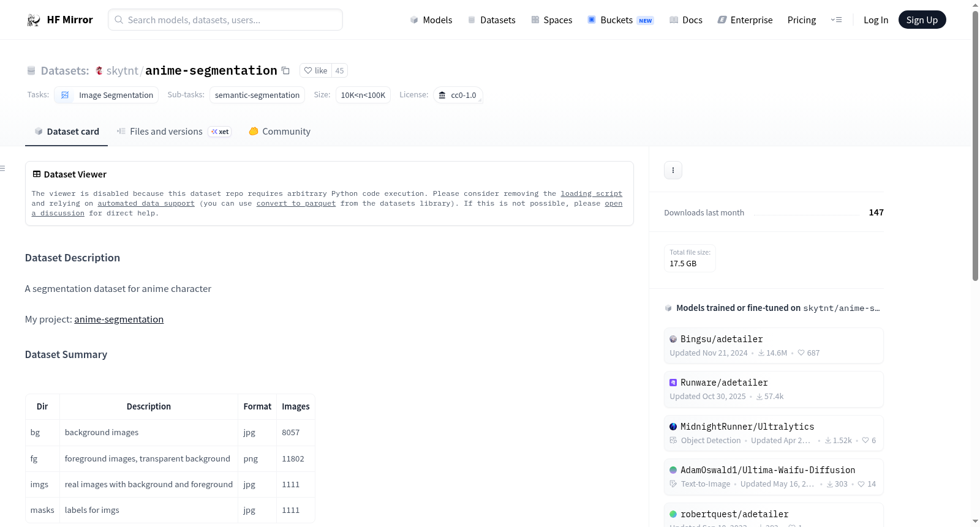Click the HF Mirror logo icon
Screen dimensions: 980x527
pos(34,20)
